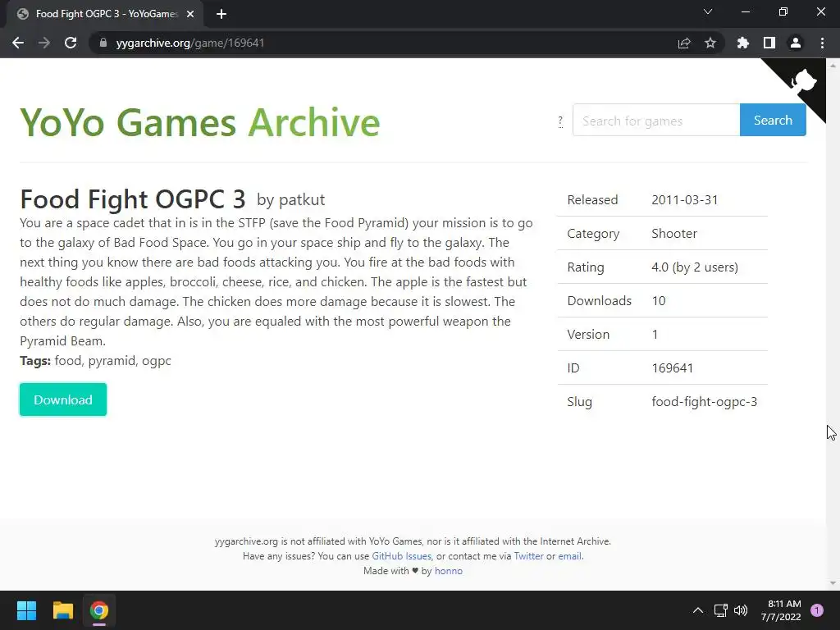Click the lock icon in the address bar

[103, 43]
